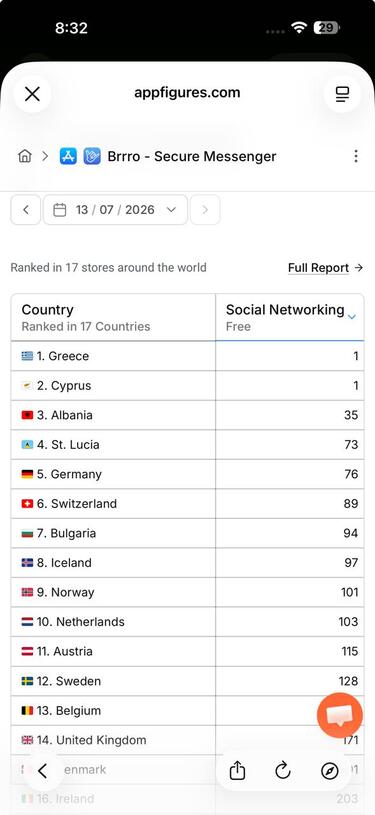Screen dimensions: 375x815
Task: Select the Germany country row
Action: (x=187, y=474)
